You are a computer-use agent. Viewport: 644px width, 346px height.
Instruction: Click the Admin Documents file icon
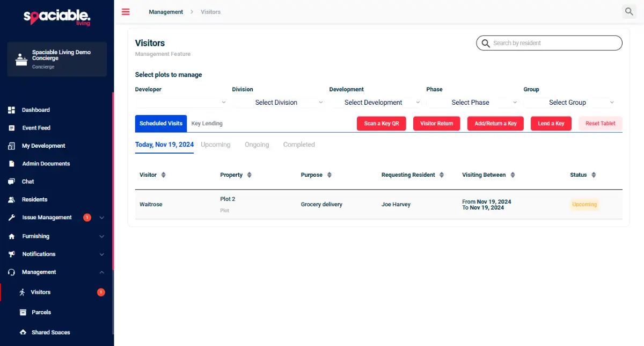coord(11,164)
